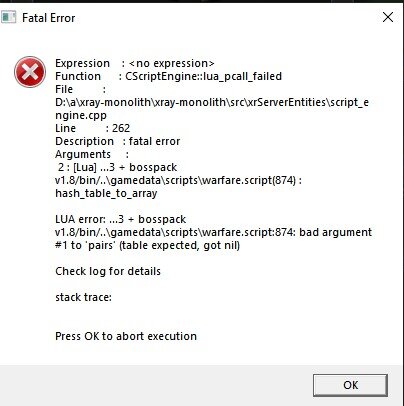The image size is (404, 406).
Task: Click the small window icon in title bar
Action: pyautogui.click(x=9, y=17)
